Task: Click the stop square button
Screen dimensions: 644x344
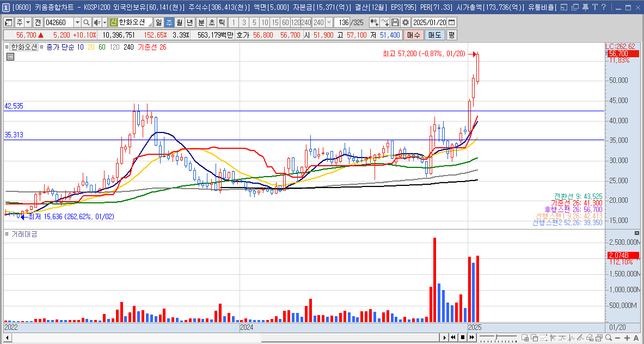Action: coord(463,338)
